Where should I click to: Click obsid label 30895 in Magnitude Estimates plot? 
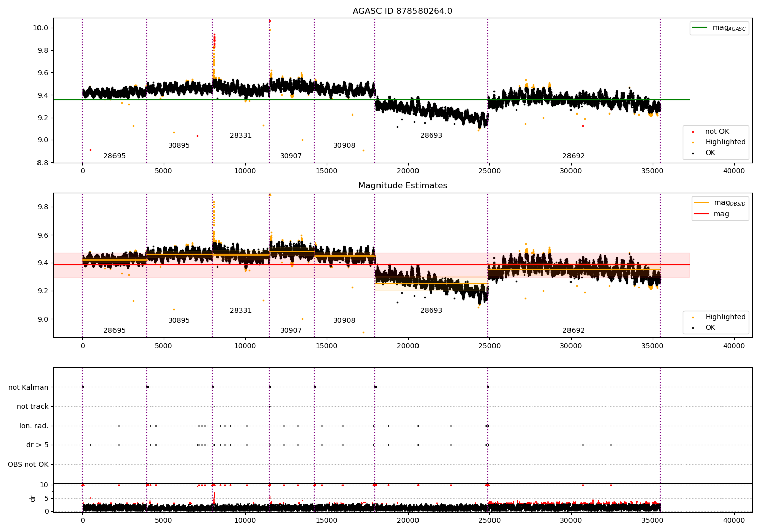179,320
